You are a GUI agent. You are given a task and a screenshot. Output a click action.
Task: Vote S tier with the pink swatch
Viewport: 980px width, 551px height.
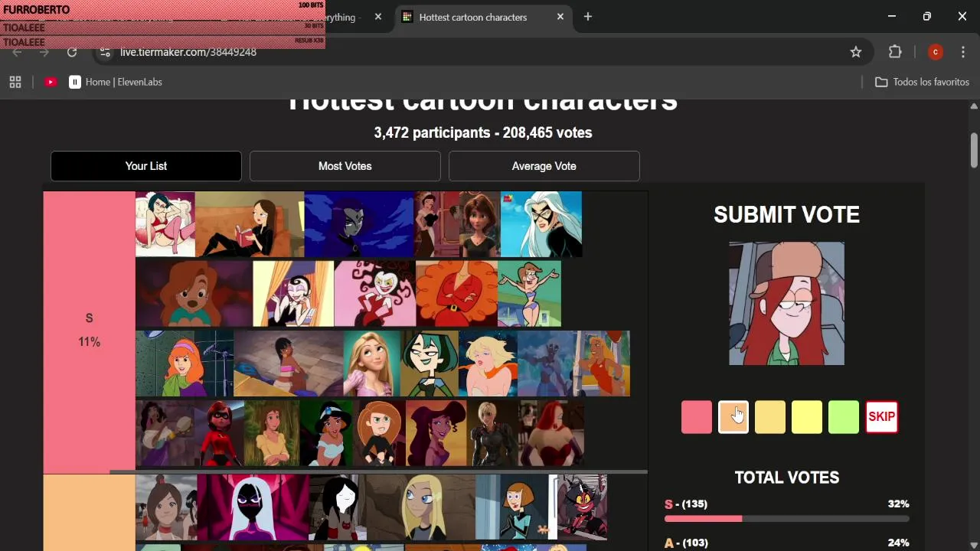[697, 417]
